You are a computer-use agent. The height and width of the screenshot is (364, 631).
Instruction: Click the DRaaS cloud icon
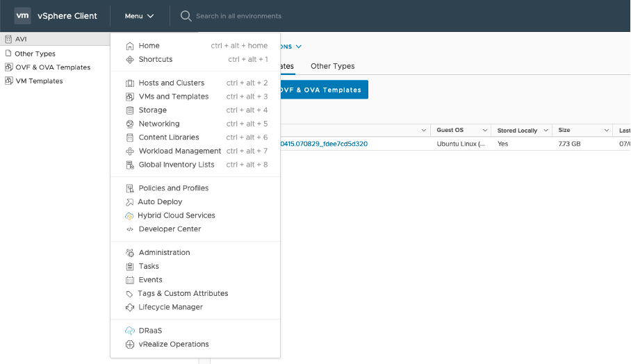129,331
